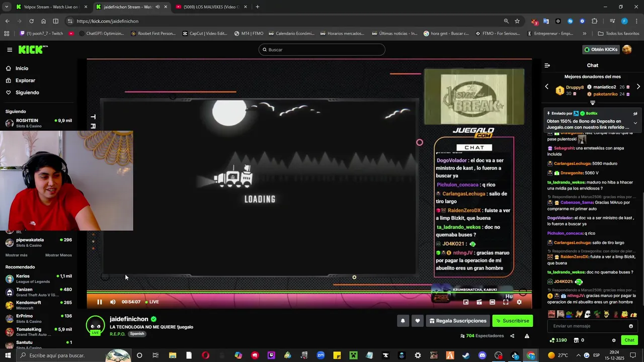Viewport: 644px width, 362px height.
Task: Open Discord from taskbar
Action: pyautogui.click(x=482, y=355)
